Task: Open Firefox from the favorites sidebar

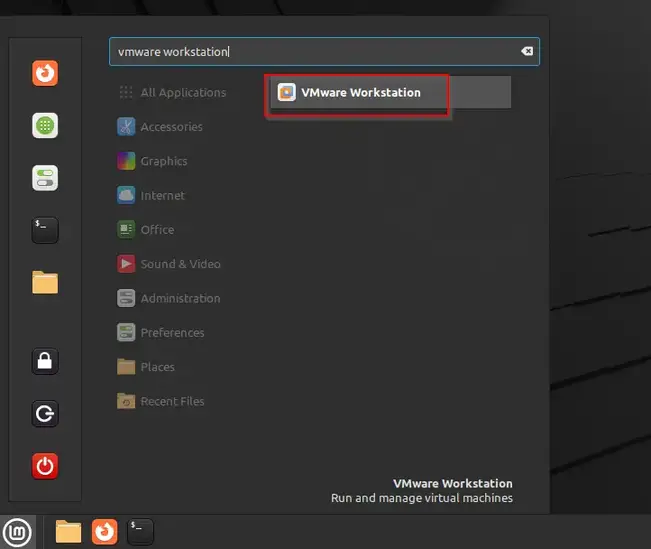Action: 45,73
